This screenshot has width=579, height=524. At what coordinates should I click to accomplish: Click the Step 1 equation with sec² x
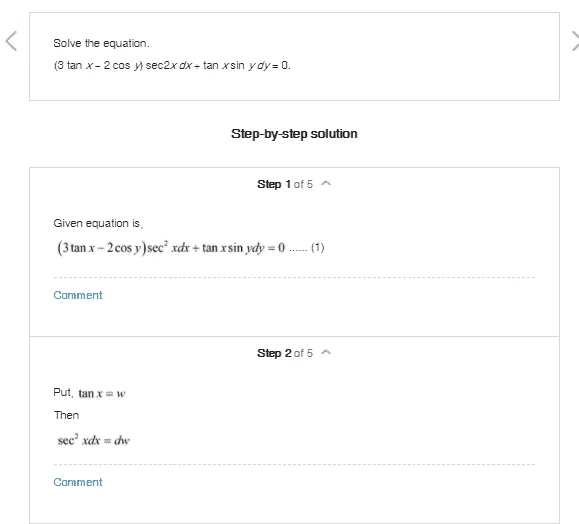(171, 247)
